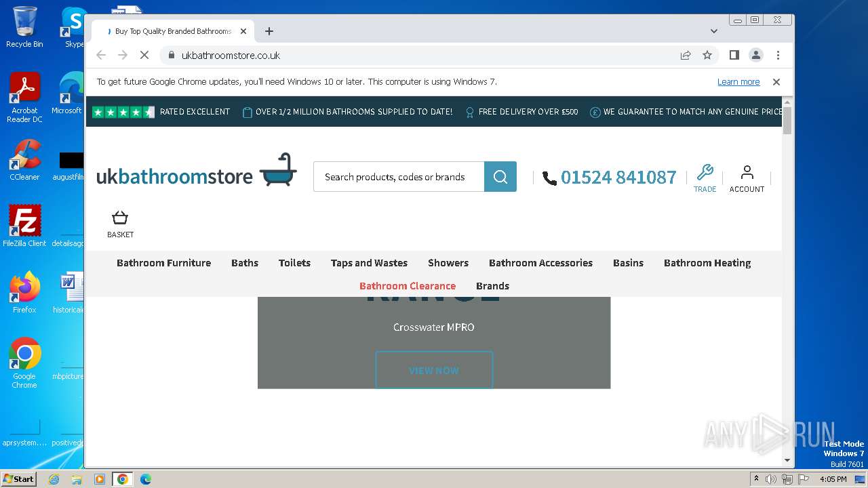Click the scrollbar down arrow
This screenshot has width=868, height=488.
coord(787,460)
